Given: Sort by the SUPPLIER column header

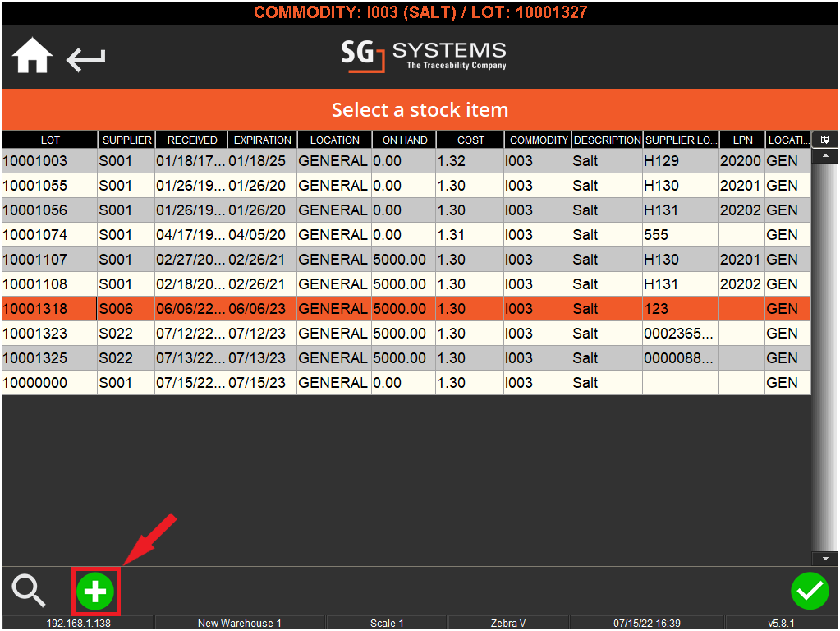Looking at the screenshot, I should point(126,140).
